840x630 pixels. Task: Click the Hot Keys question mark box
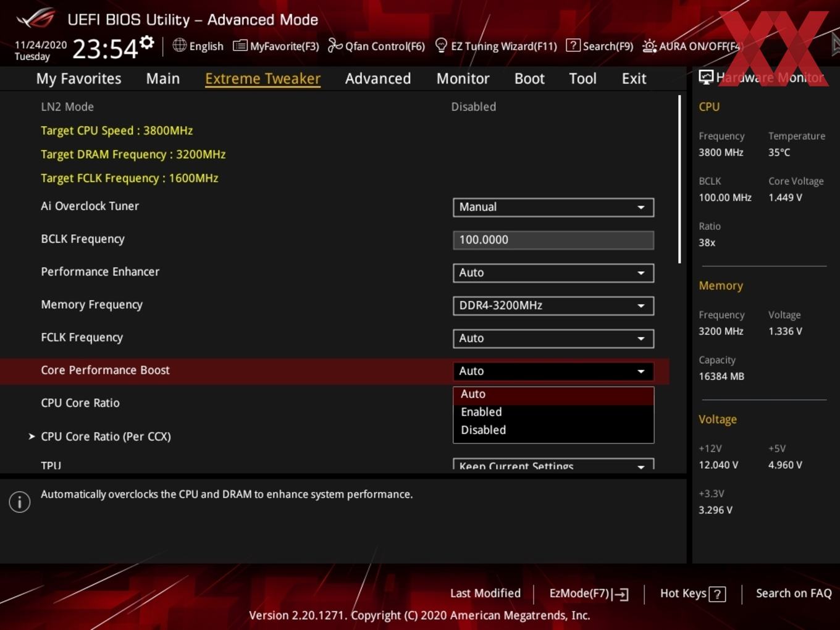click(x=717, y=594)
